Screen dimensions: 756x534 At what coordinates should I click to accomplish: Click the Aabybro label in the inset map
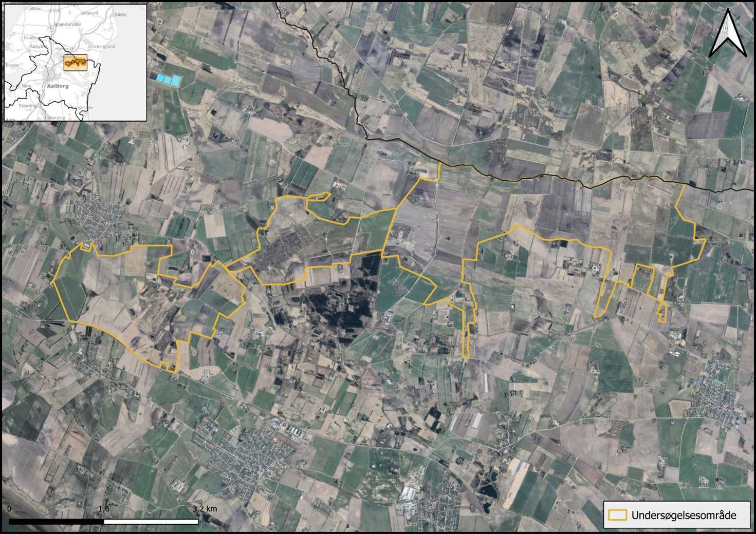click(x=38, y=46)
